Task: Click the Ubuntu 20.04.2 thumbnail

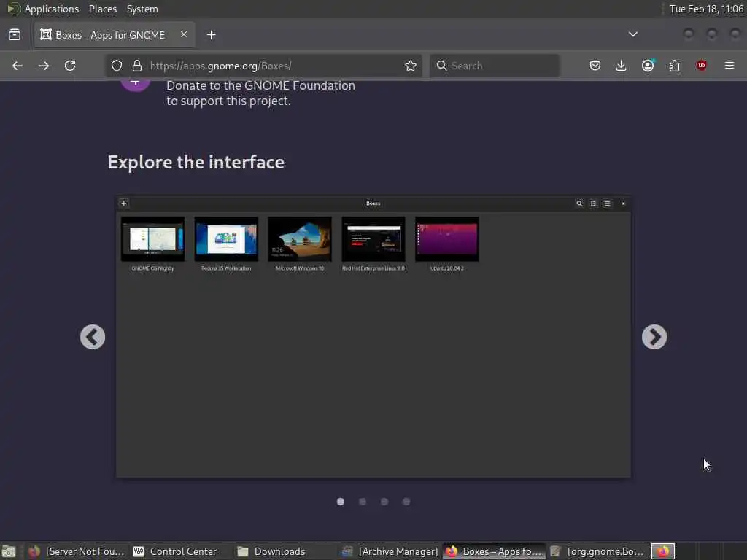Action: click(x=447, y=239)
